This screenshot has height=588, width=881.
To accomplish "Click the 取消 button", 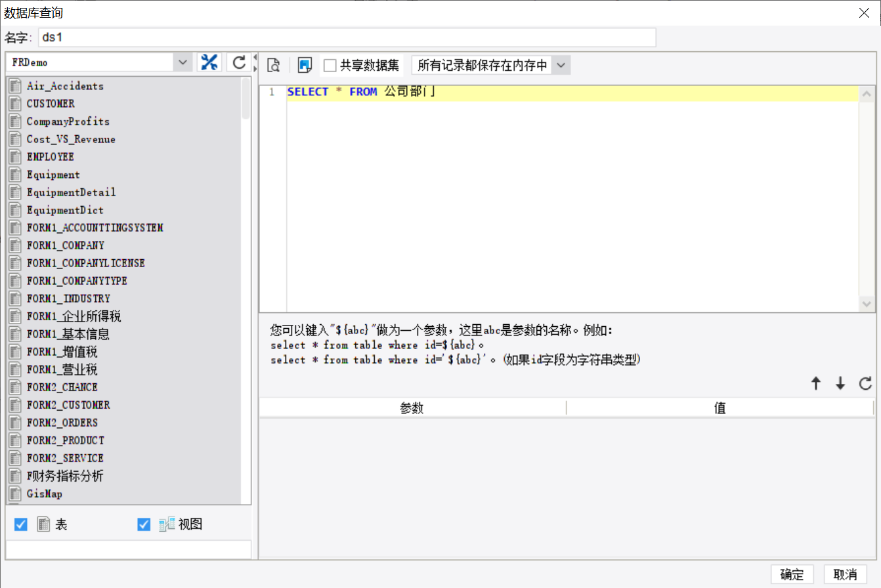I will [846, 574].
